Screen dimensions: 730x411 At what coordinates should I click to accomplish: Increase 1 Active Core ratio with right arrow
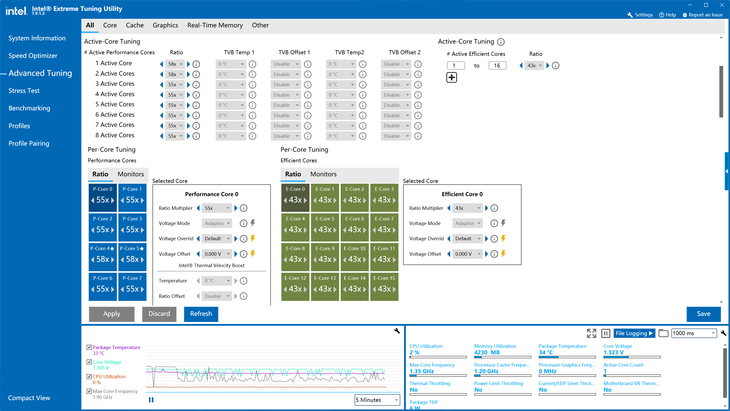[189, 64]
